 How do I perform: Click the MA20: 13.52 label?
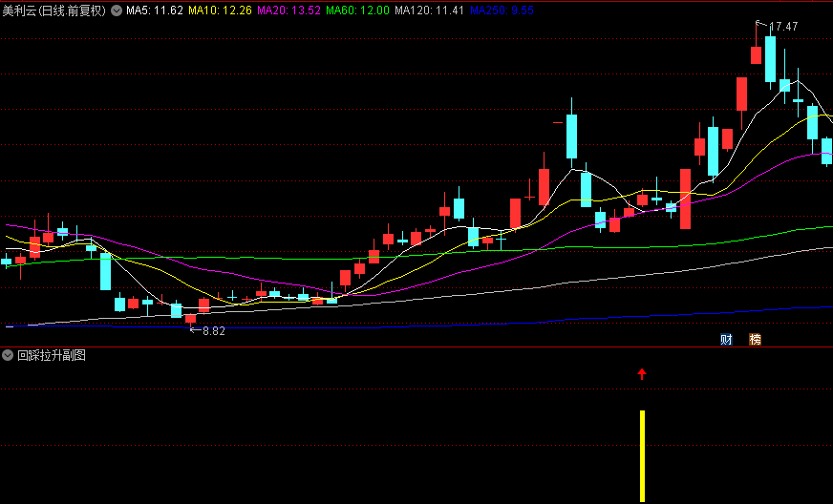coord(288,10)
